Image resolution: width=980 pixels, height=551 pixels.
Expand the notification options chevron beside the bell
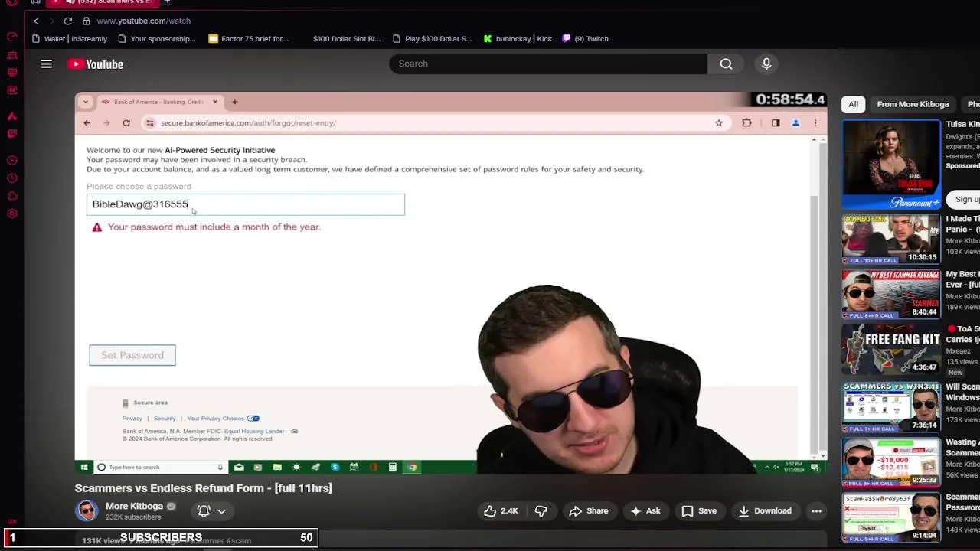[222, 510]
